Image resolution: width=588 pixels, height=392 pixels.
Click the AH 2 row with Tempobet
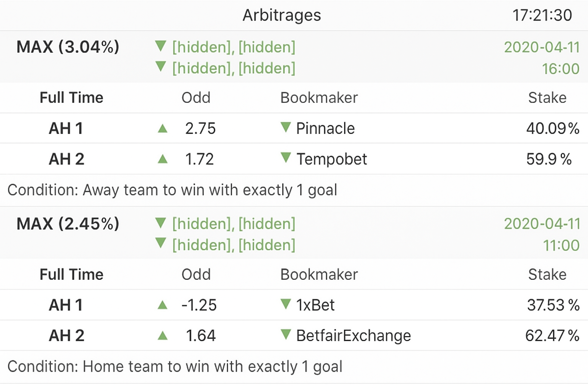pos(66,159)
